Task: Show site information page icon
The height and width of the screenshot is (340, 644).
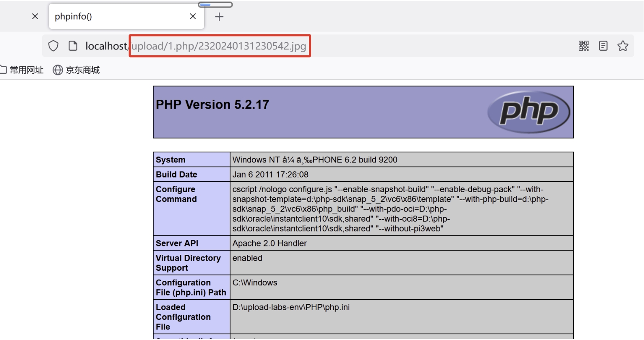Action: click(x=73, y=46)
